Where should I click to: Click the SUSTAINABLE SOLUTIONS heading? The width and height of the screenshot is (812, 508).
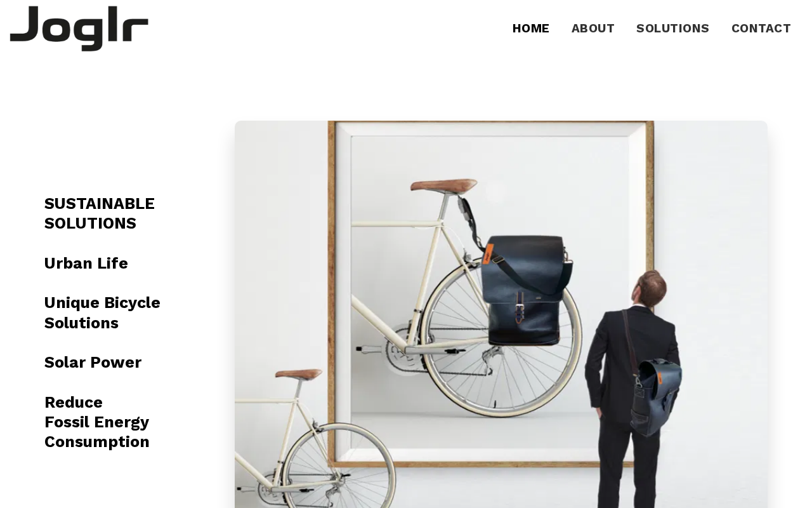click(x=100, y=213)
